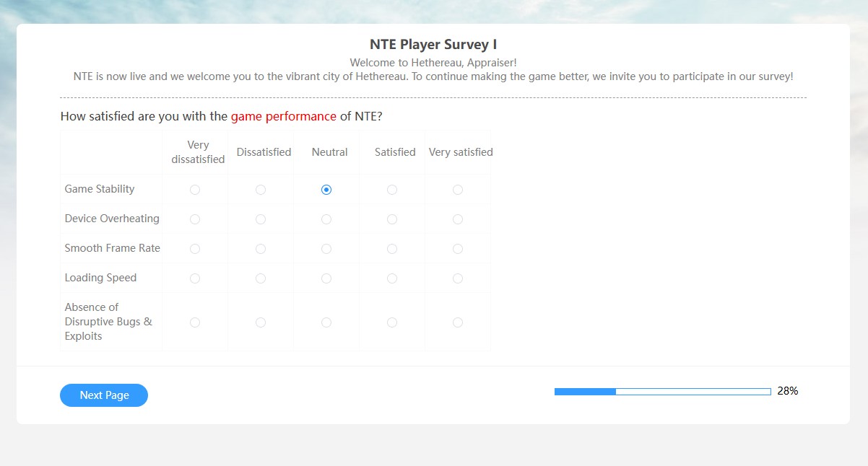This screenshot has width=868, height=466.
Task: Rate Game Stability as Satisfied
Action: 392,190
